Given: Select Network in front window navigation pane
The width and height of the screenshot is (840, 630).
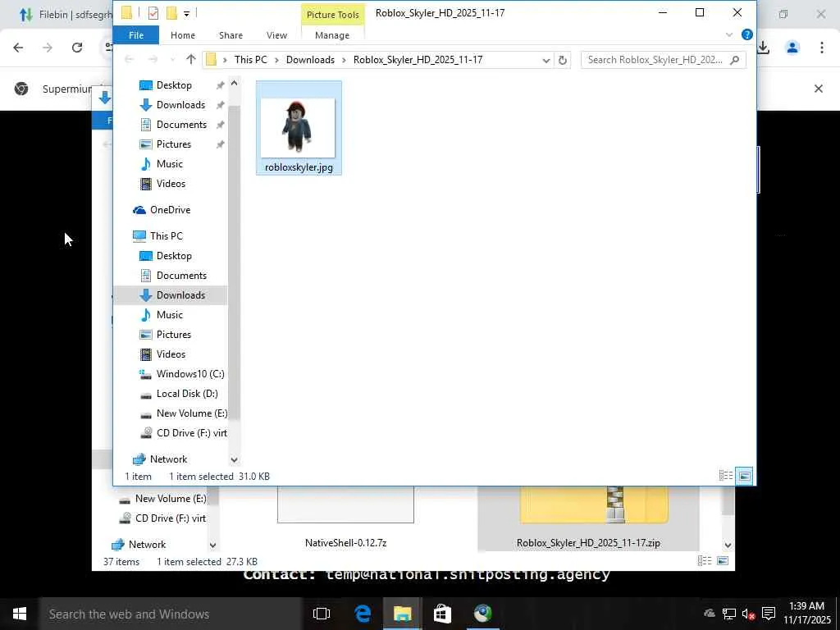Looking at the screenshot, I should (168, 459).
